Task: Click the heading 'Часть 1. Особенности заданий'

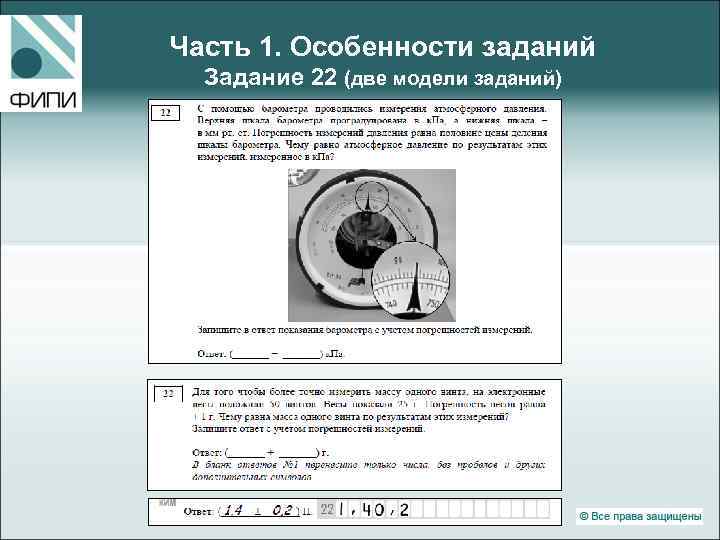Action: tap(382, 46)
